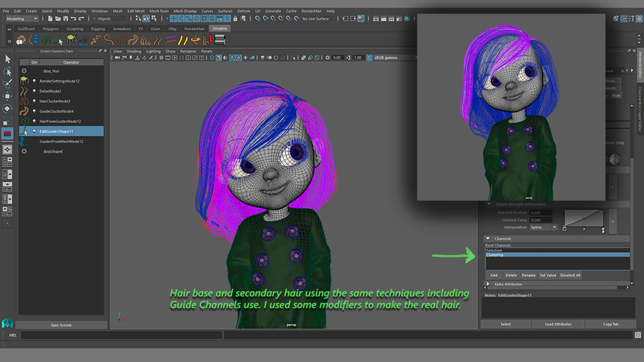644x362 pixels.
Task: Open the Interpolation Spline dropdown
Action: [x=544, y=227]
